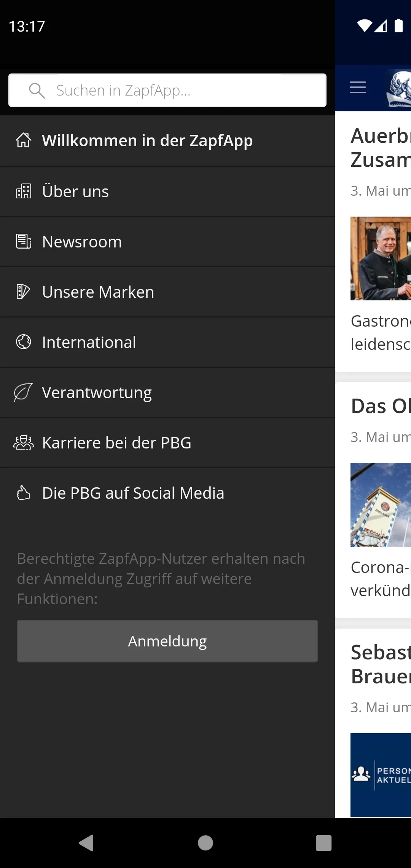Tap the Wi-Fi icon in the status bar
Screen dimensions: 411x868
click(365, 26)
